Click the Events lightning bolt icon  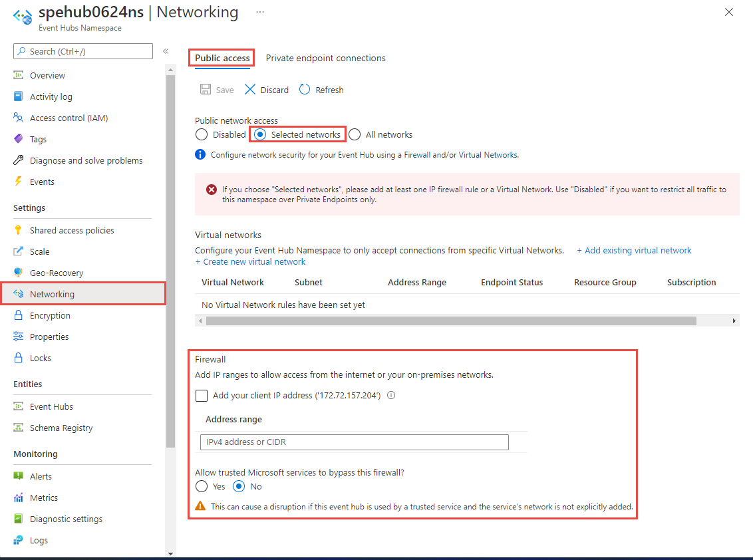18,181
